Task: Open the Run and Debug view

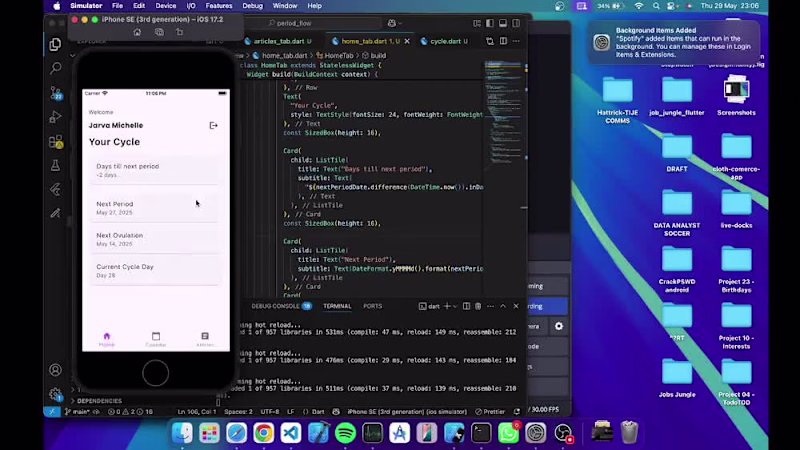Action: click(x=55, y=117)
